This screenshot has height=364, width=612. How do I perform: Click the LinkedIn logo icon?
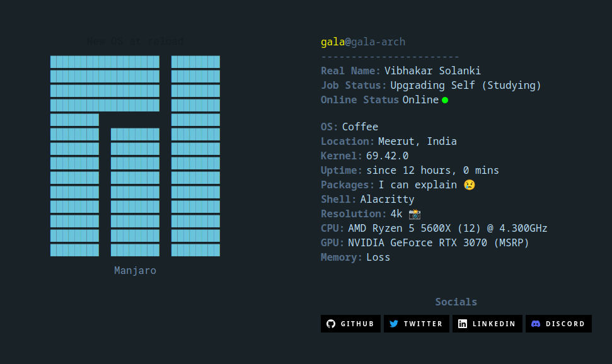coord(462,324)
